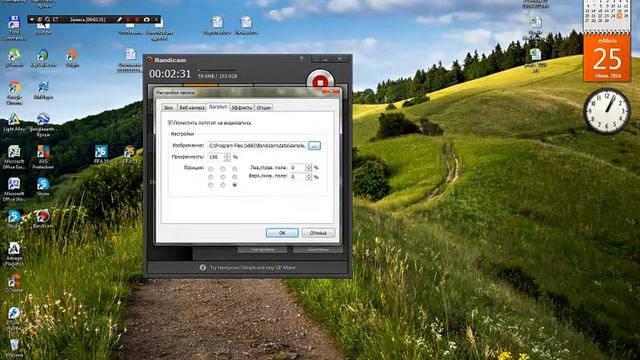
Task: Open Bandicam help question mark icon
Action: (x=302, y=59)
